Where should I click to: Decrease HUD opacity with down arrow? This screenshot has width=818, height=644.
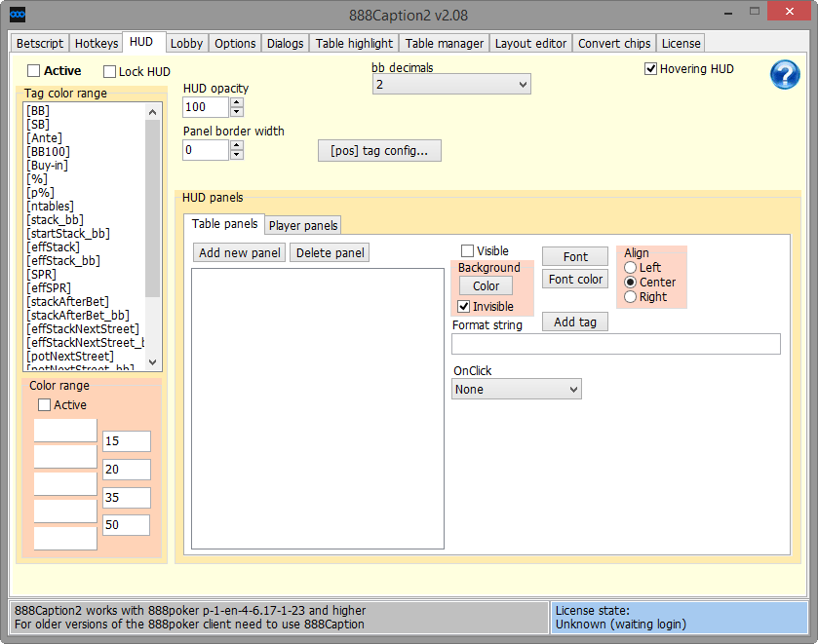point(237,112)
